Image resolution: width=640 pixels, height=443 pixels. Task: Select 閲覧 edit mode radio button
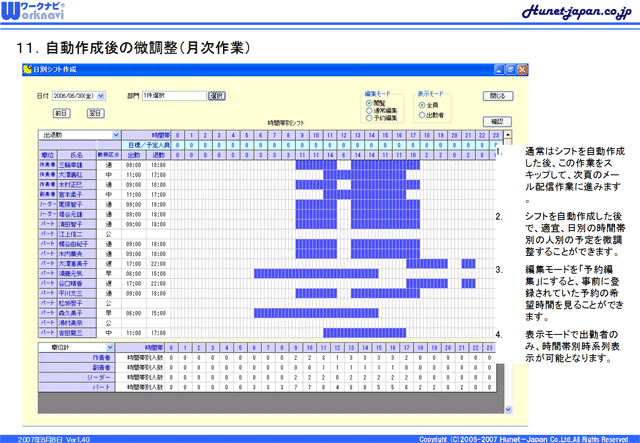point(369,102)
